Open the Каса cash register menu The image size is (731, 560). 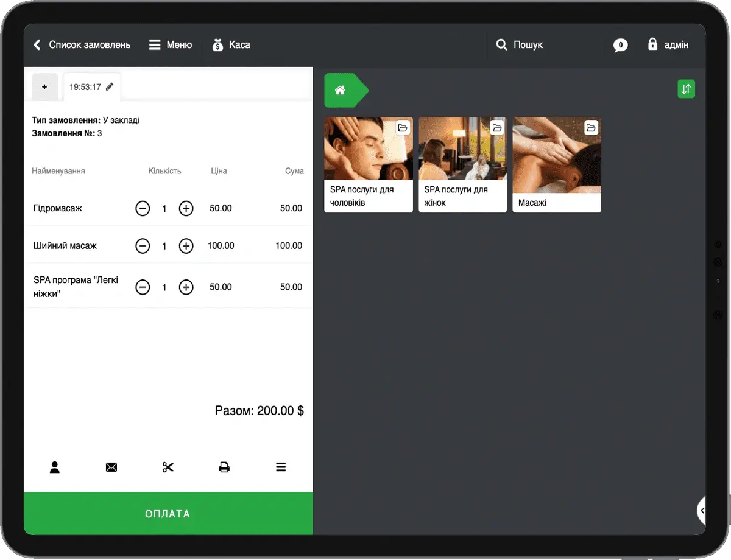231,45
